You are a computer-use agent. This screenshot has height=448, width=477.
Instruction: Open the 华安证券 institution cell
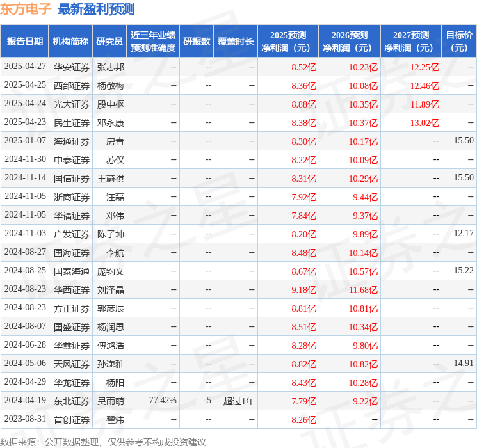click(x=72, y=67)
